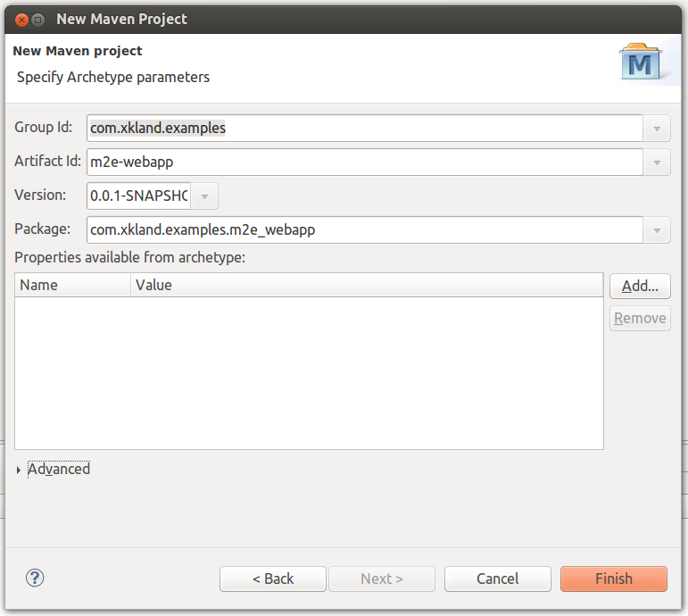
Task: Close the New Maven Project dialog
Action: (x=21, y=20)
